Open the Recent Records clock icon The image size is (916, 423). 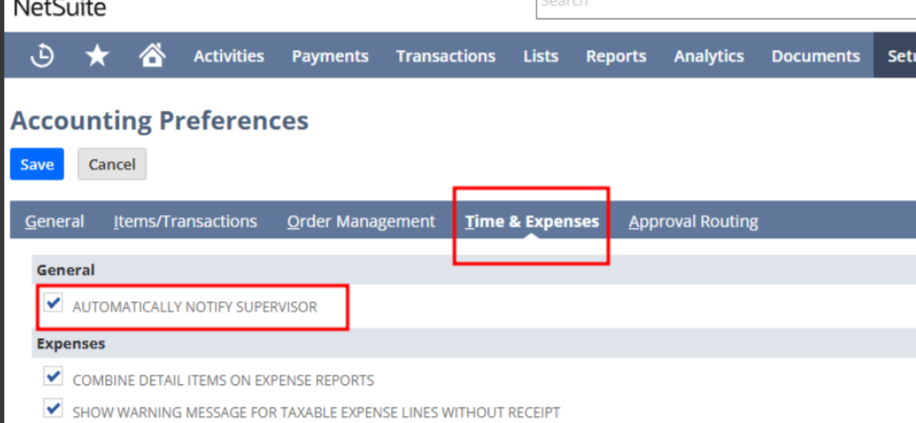(42, 56)
